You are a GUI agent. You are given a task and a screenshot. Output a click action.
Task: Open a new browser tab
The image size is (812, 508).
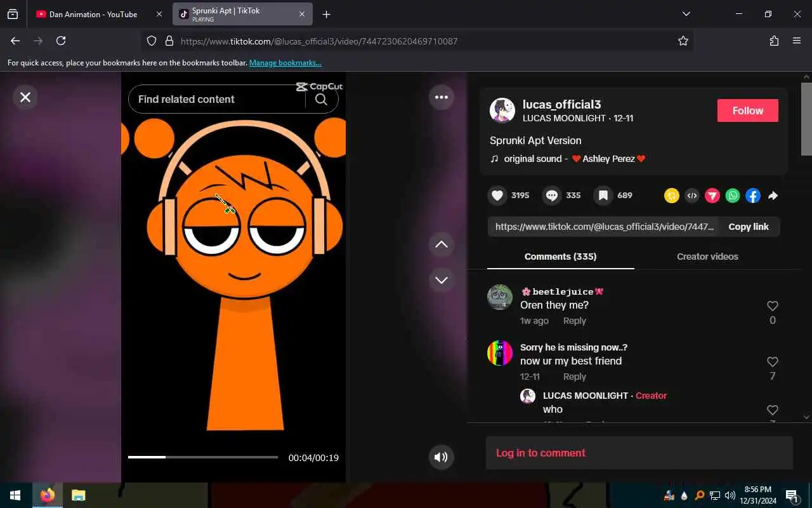(x=326, y=14)
